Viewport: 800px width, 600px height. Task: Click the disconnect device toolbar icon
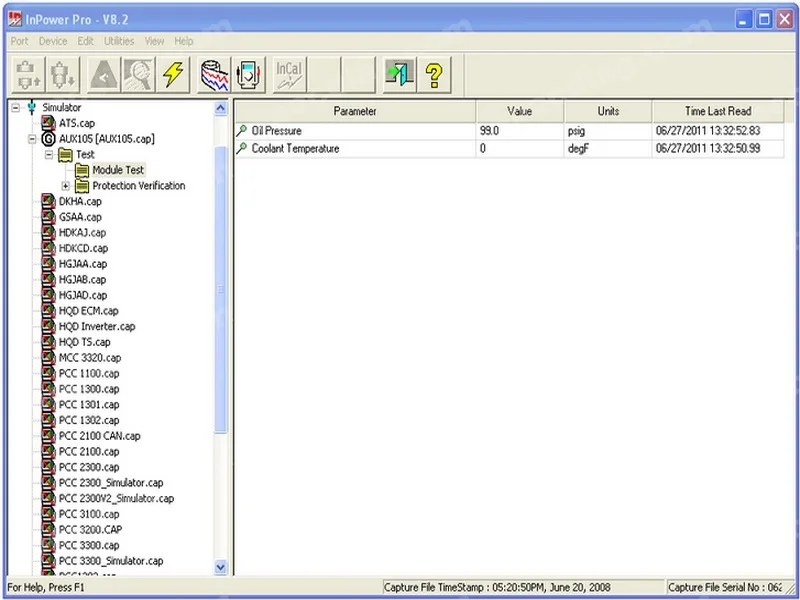(x=63, y=74)
